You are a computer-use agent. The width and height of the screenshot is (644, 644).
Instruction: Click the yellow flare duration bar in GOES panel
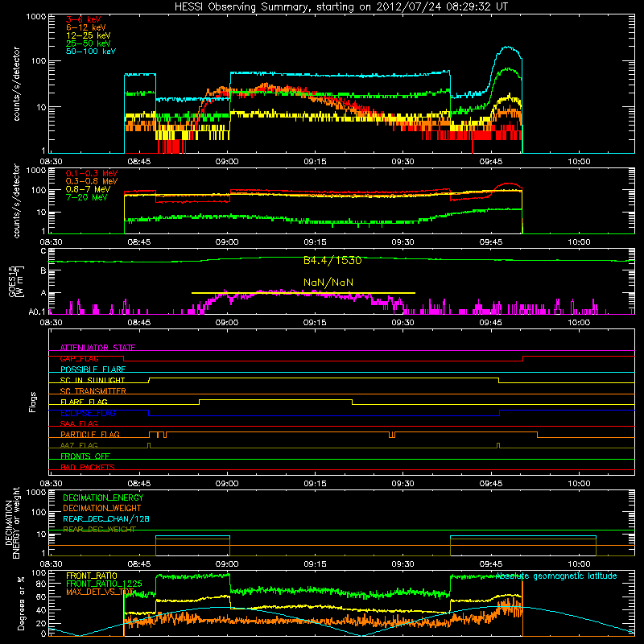coord(303,293)
